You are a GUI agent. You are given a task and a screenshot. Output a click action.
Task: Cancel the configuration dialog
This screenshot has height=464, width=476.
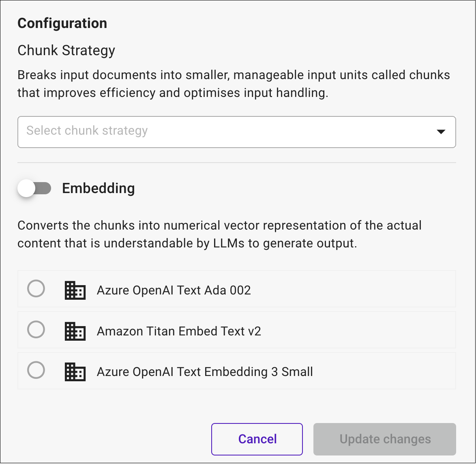257,439
